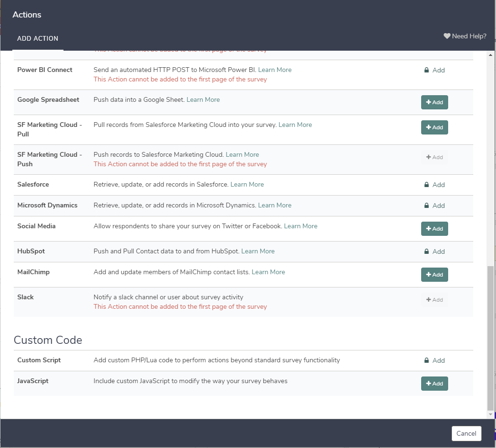
Task: Select the ADD ACTION tab
Action: pyautogui.click(x=38, y=38)
